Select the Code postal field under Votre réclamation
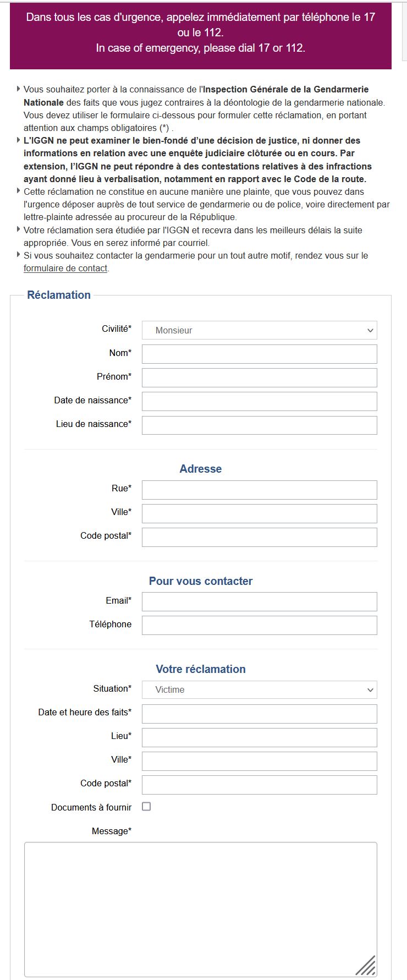 tap(259, 785)
